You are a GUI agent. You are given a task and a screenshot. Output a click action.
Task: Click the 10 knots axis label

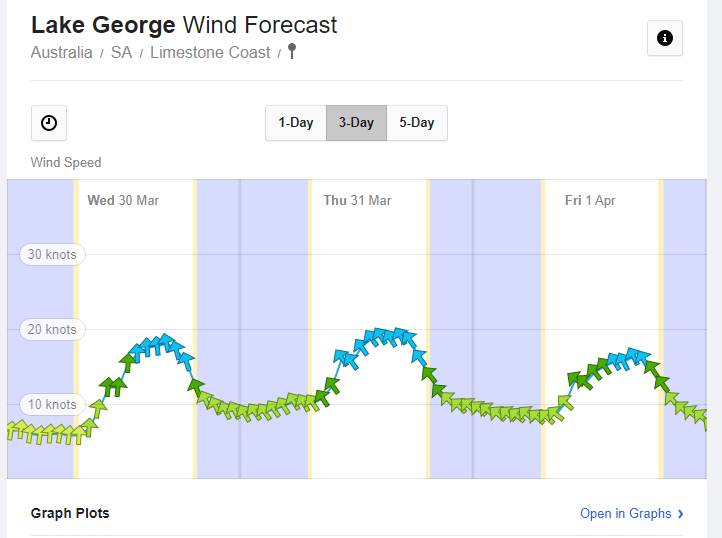coord(52,405)
